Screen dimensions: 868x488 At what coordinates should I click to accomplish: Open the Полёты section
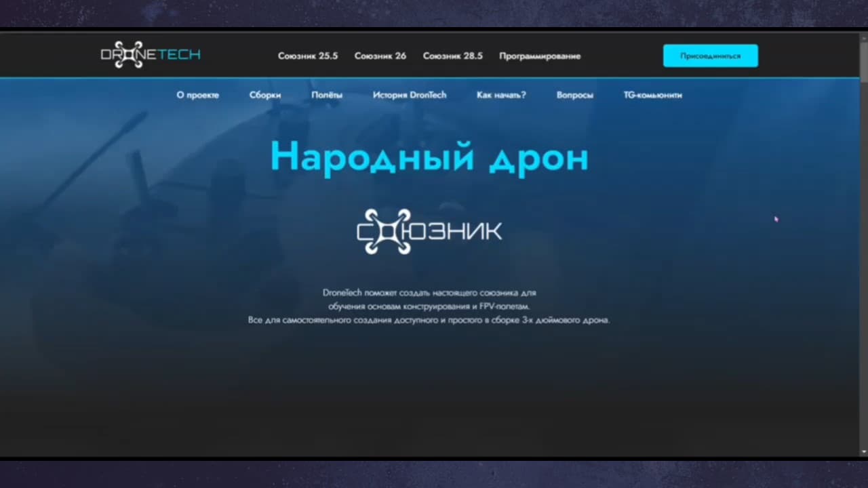(327, 95)
